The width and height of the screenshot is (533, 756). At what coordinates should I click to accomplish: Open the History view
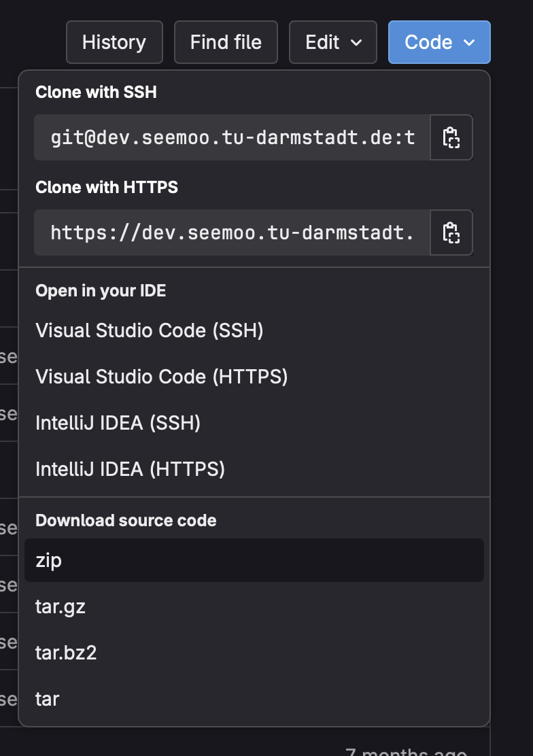pos(114,42)
